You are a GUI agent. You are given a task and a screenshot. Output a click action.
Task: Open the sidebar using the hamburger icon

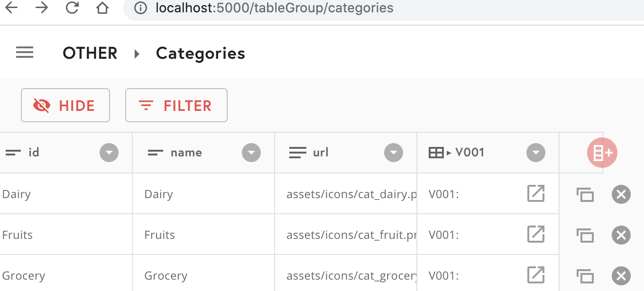tap(24, 52)
